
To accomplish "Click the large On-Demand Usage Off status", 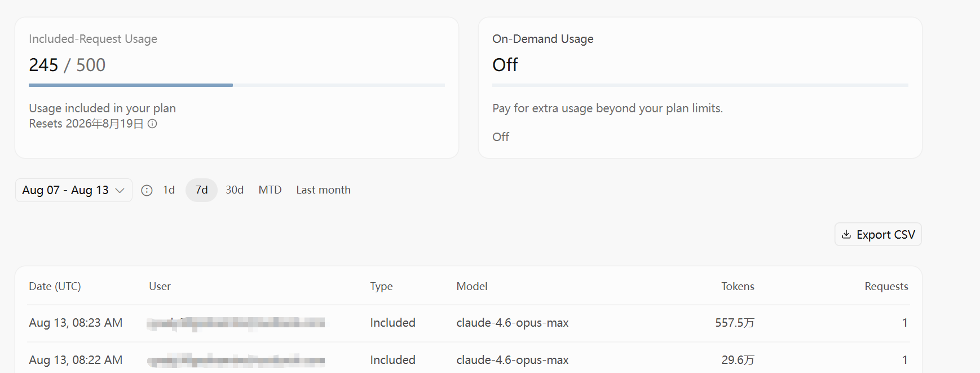I will point(505,65).
